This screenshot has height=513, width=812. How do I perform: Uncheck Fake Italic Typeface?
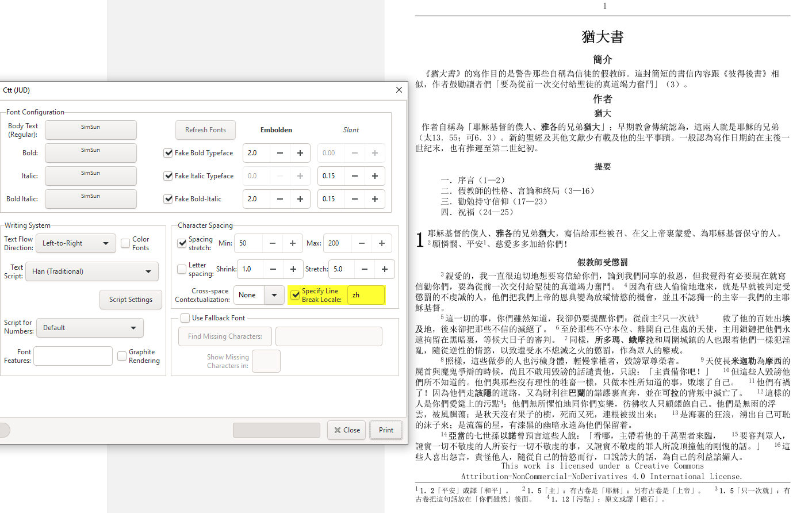[x=168, y=176]
